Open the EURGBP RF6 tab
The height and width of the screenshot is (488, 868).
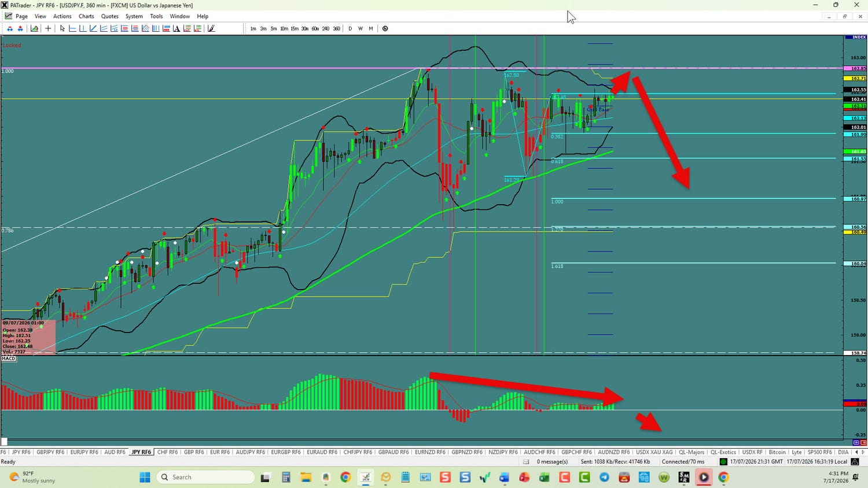(x=286, y=452)
